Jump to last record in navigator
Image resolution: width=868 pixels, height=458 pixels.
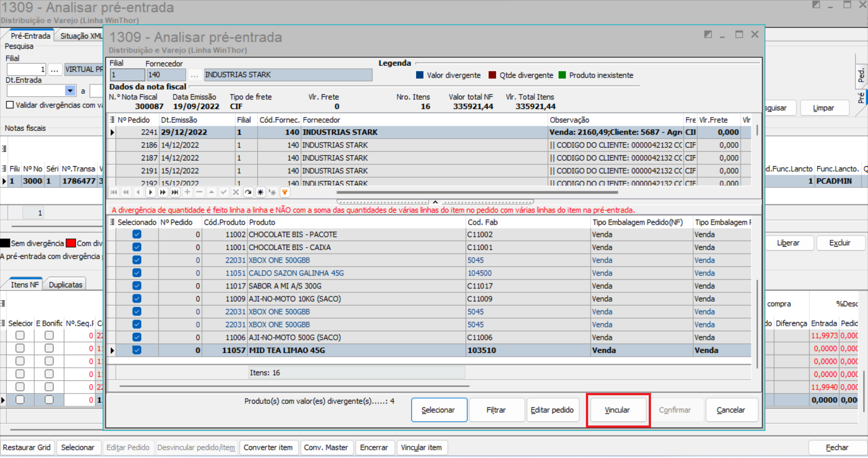click(x=175, y=192)
